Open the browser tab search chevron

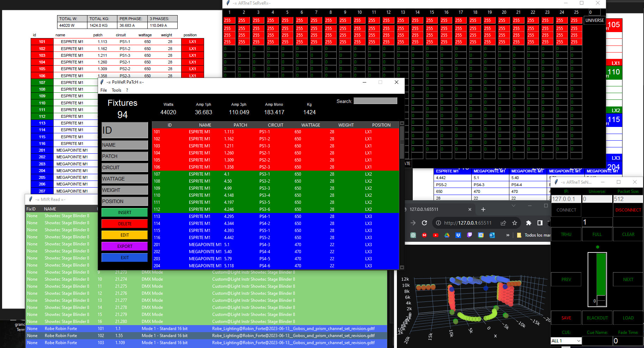(514, 206)
